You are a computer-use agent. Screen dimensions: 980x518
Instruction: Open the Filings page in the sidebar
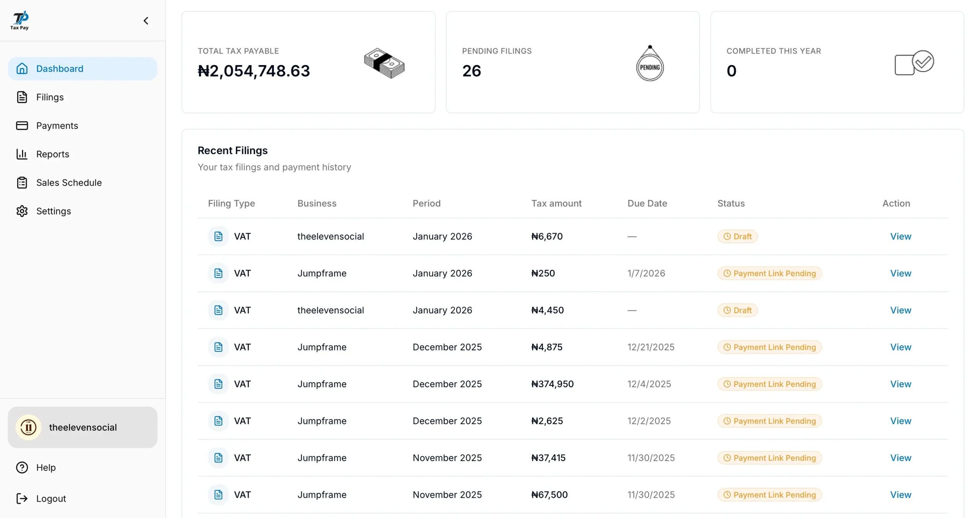50,97
